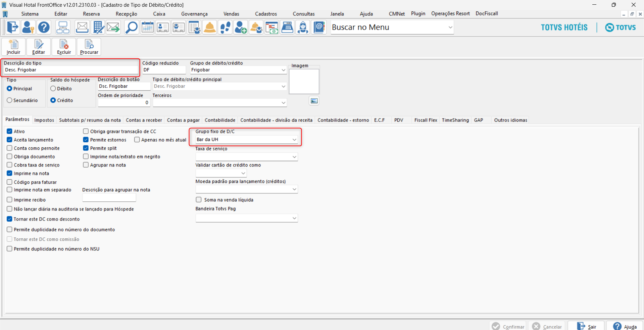Open the envelope inbox tray icon
Screen dimensions: 644x330
click(82, 27)
